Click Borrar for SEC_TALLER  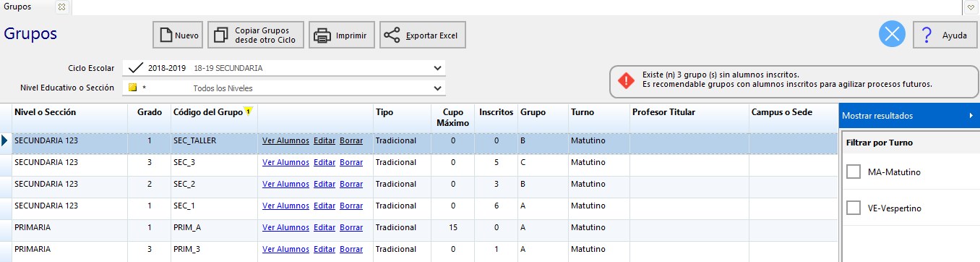[351, 141]
